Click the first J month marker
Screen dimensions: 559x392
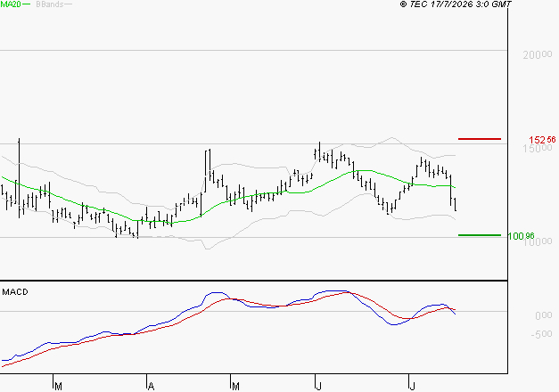tap(318, 387)
